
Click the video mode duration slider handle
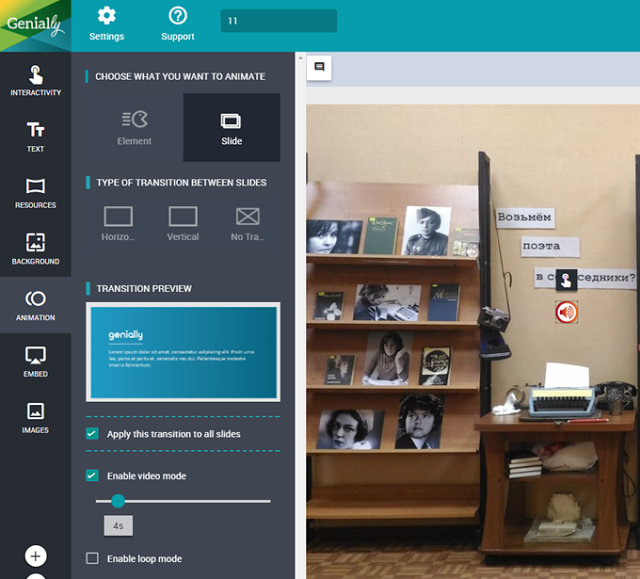118,500
